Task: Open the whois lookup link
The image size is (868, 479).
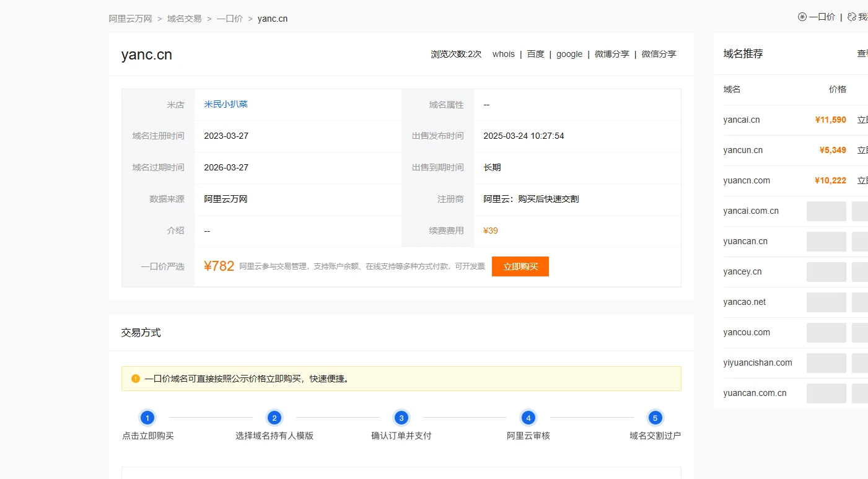Action: click(x=503, y=55)
